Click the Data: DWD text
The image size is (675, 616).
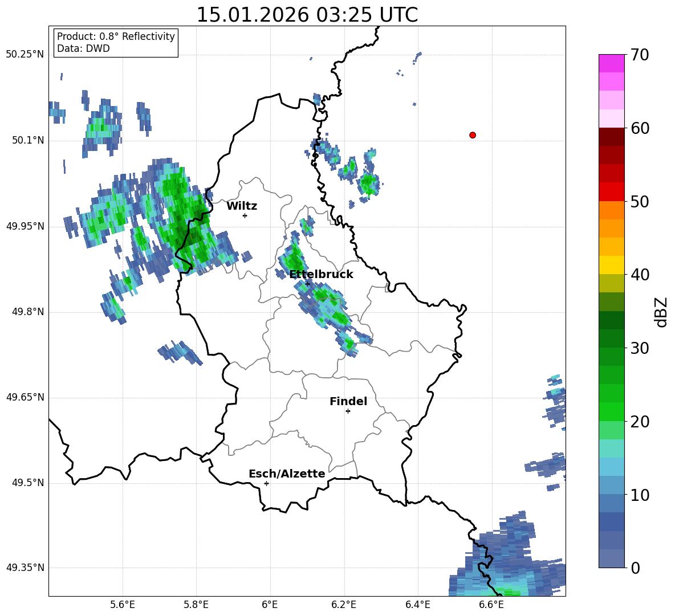point(83,48)
